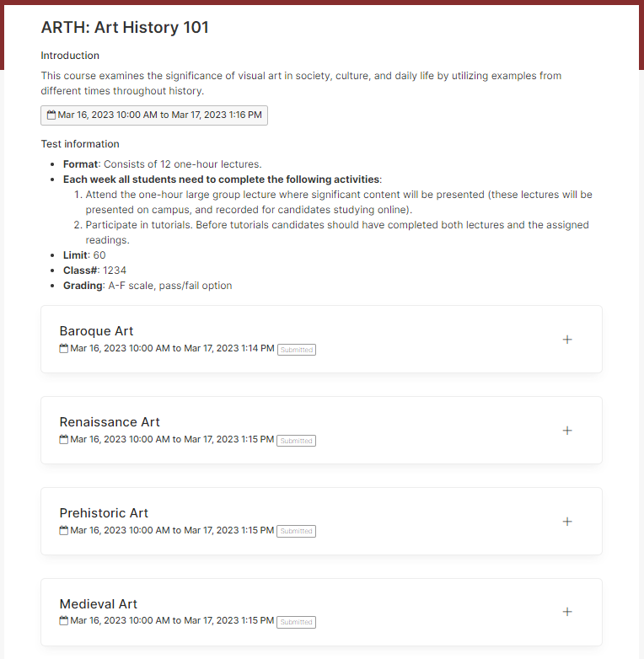Click Submitted badge under Prehistoric Art
644x659 pixels.
tap(297, 531)
